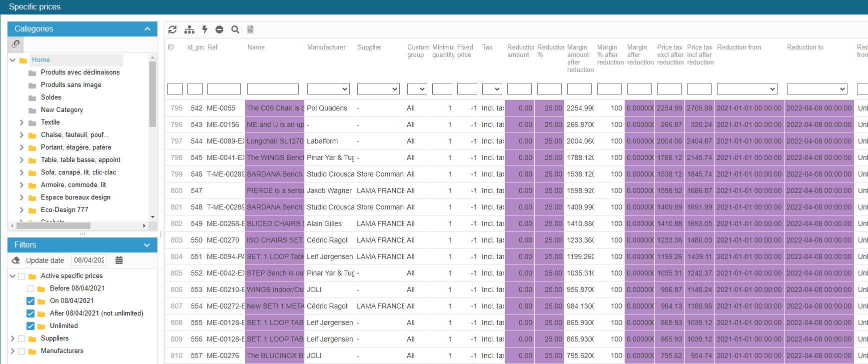Open the calendar date picker icon
The height and width of the screenshot is (364, 868).
(x=119, y=260)
